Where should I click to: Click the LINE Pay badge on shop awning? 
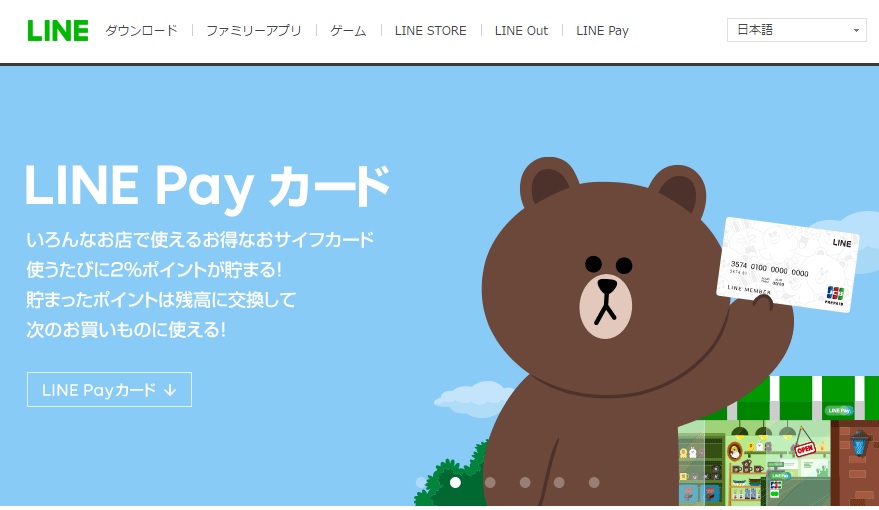pos(838,411)
